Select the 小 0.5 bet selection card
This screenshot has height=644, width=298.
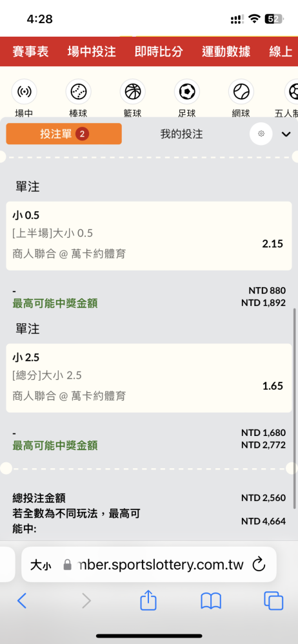point(149,236)
